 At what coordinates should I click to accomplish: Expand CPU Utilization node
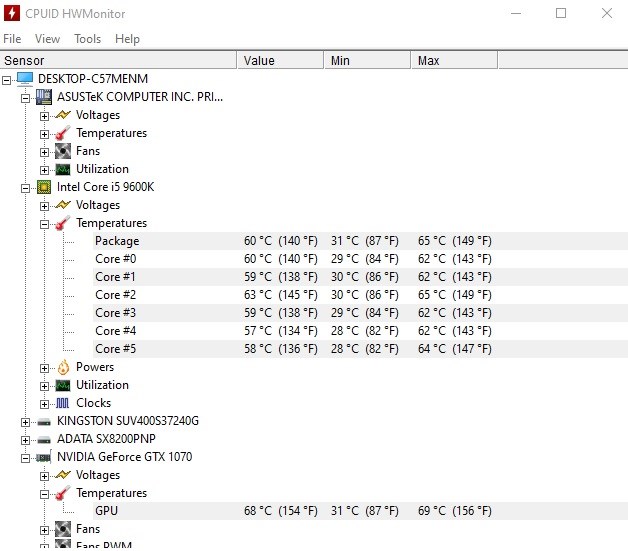[44, 386]
